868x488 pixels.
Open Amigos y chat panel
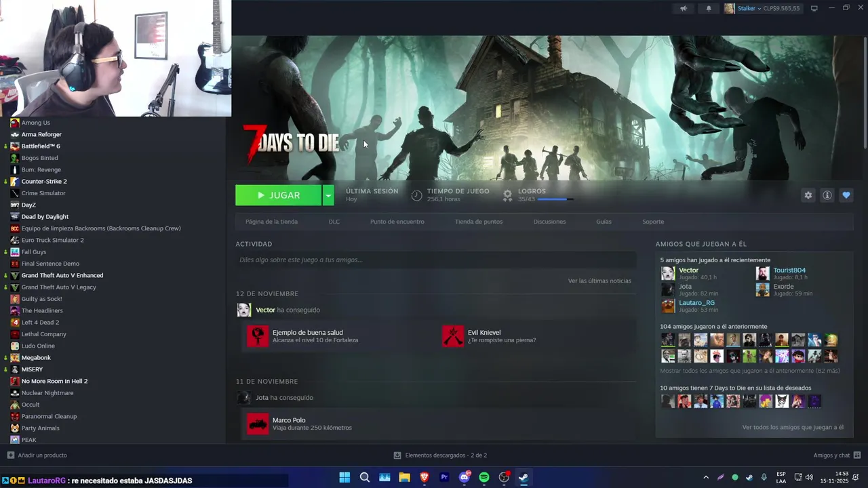pos(837,455)
